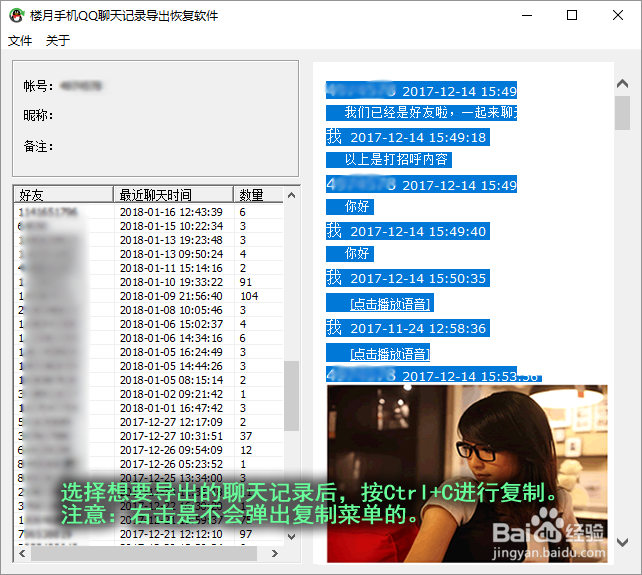The image size is (642, 575).
Task: Sort by the 好友 column header
Action: [x=63, y=195]
